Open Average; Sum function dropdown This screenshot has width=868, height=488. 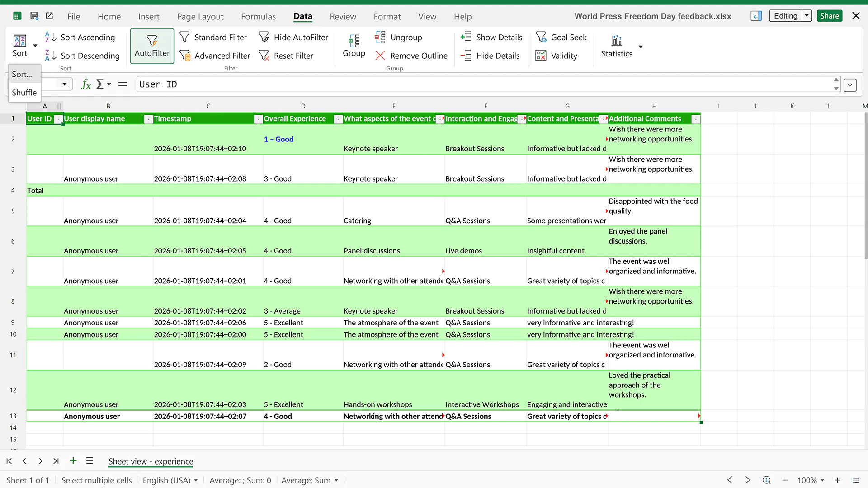click(x=310, y=480)
